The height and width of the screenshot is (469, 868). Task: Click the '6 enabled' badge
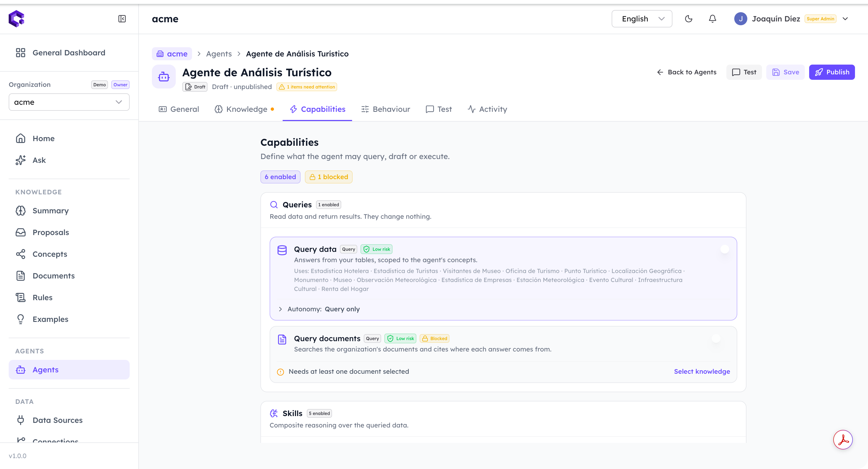[x=280, y=177]
